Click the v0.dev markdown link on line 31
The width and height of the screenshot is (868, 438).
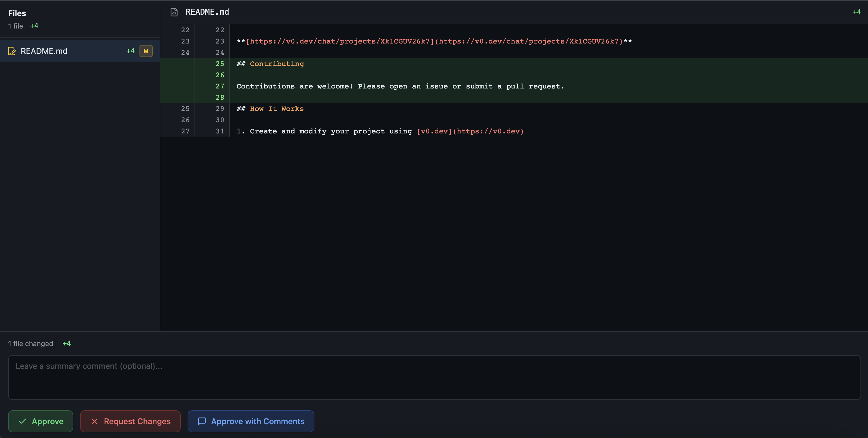[470, 131]
